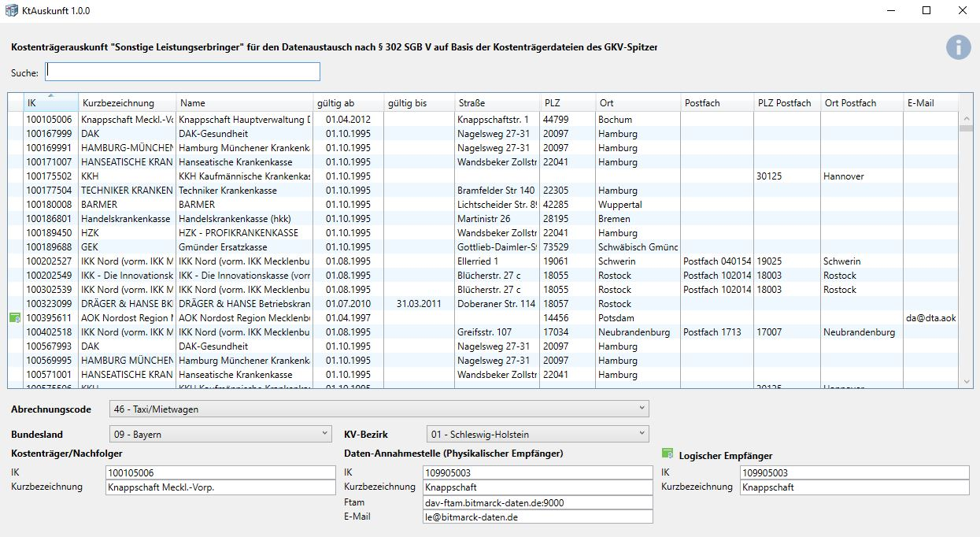Viewport: 980px width, 537px height.
Task: Click the table scrollbar down arrow
Action: [967, 382]
